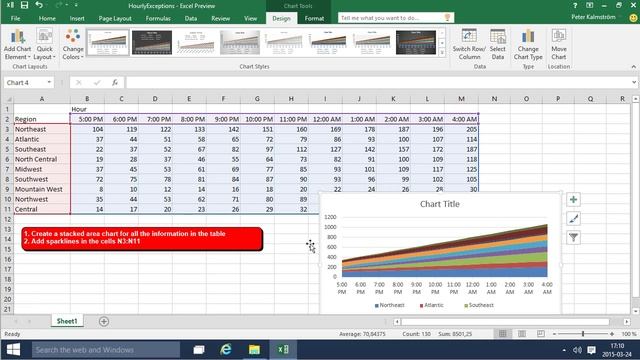Open the Formulas tab
640x360 pixels.
pos(158,18)
